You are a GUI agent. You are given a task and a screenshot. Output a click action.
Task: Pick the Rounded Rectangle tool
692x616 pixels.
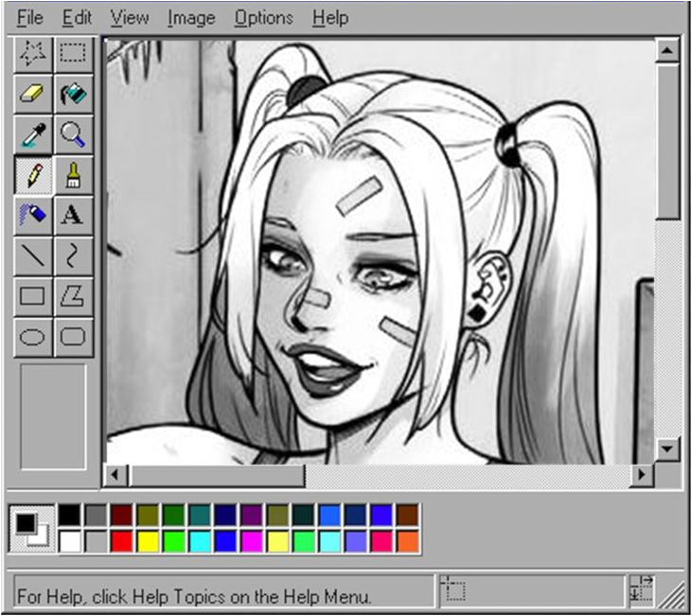coord(73,337)
